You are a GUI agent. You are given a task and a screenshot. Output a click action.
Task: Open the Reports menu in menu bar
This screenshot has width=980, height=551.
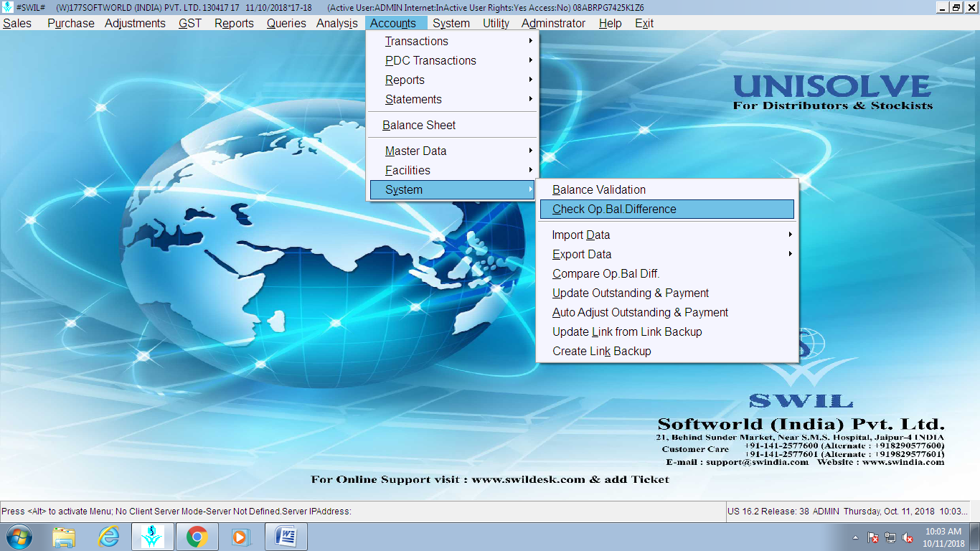point(234,23)
